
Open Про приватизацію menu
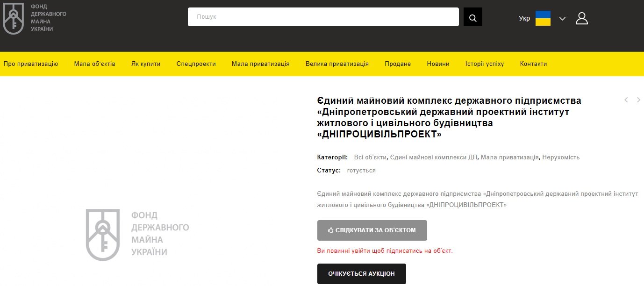point(31,64)
